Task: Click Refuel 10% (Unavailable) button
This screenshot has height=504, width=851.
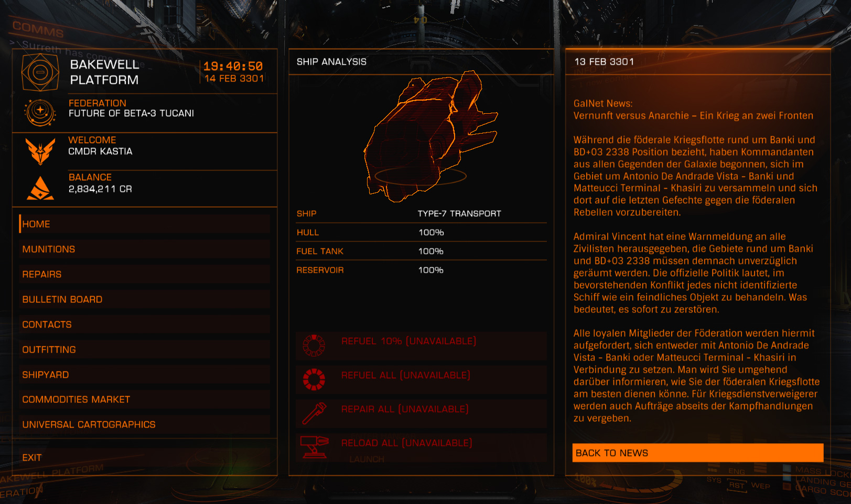Action: [421, 345]
